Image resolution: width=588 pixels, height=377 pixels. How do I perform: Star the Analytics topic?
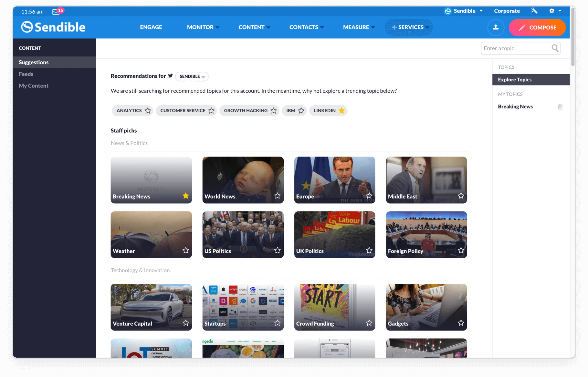[148, 111]
